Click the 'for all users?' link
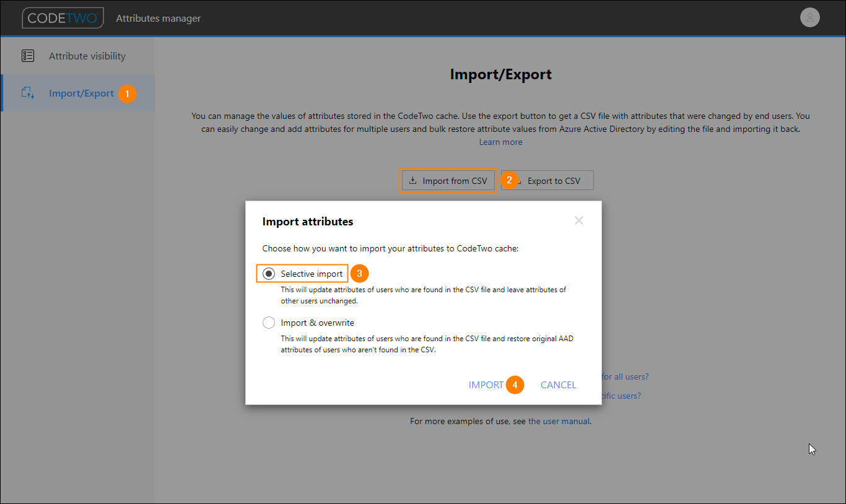This screenshot has height=504, width=846. click(625, 376)
